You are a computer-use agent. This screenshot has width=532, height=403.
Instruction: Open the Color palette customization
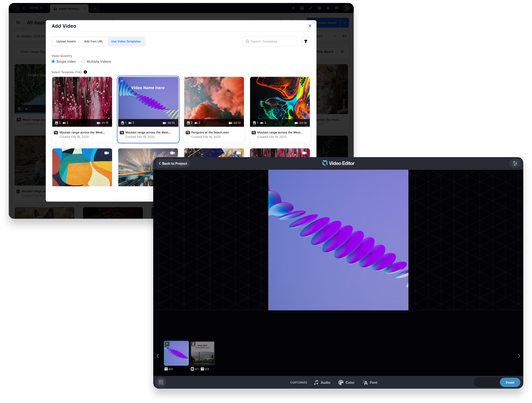(x=346, y=383)
